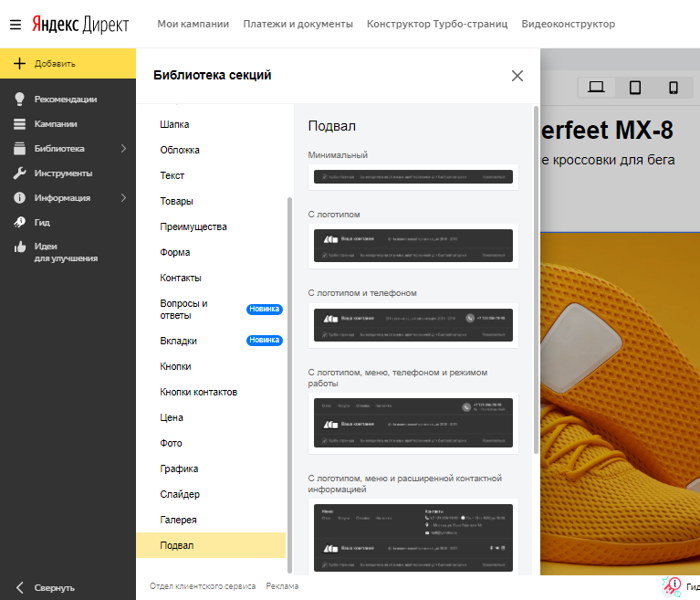Image resolution: width=700 pixels, height=600 pixels.
Task: Switch preview to mobile phone view
Action: [674, 87]
